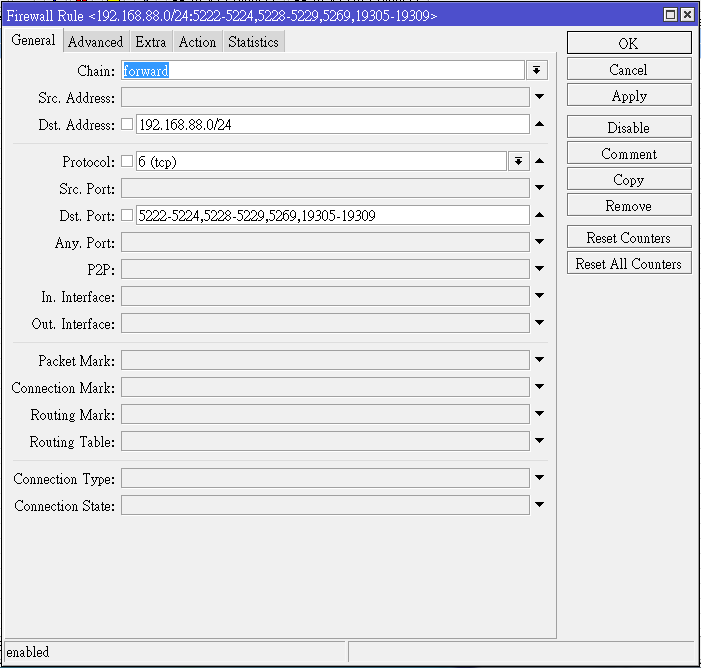Toggle the Dst. Address invert checkbox
The image size is (701, 668).
click(127, 124)
